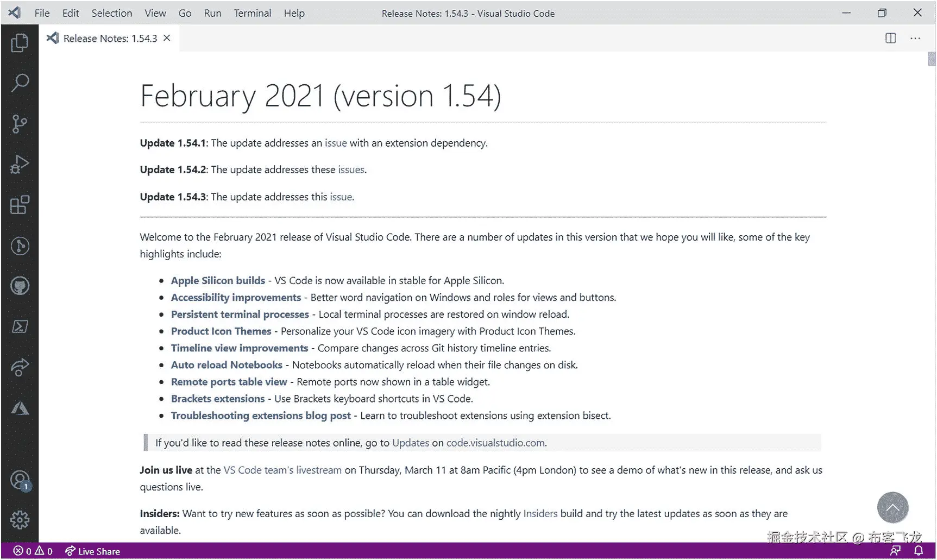Open the Product Icon Themes link

(x=221, y=331)
